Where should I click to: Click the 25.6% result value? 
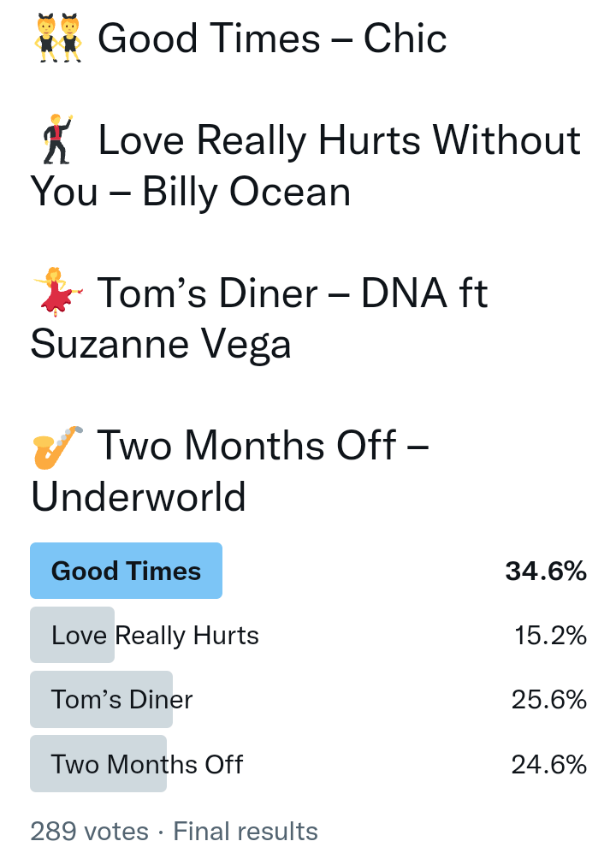point(549,699)
